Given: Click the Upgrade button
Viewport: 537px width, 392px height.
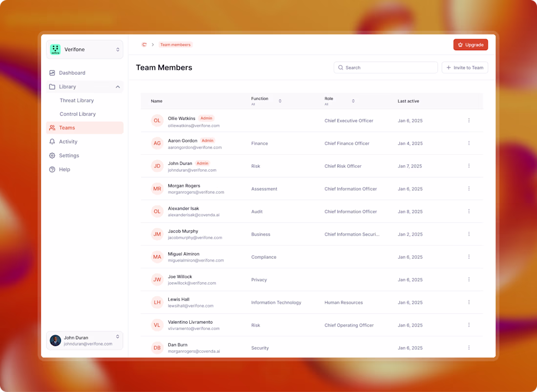Looking at the screenshot, I should 471,45.
